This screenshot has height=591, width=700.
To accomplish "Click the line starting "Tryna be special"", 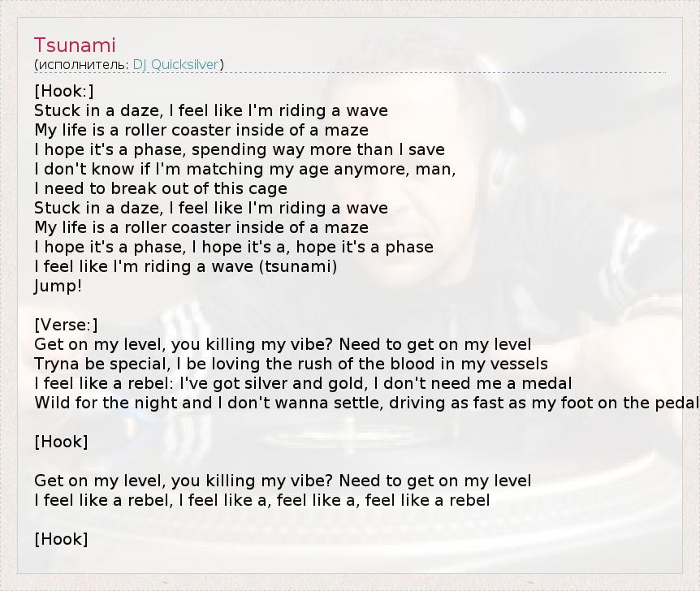I will click(x=291, y=364).
